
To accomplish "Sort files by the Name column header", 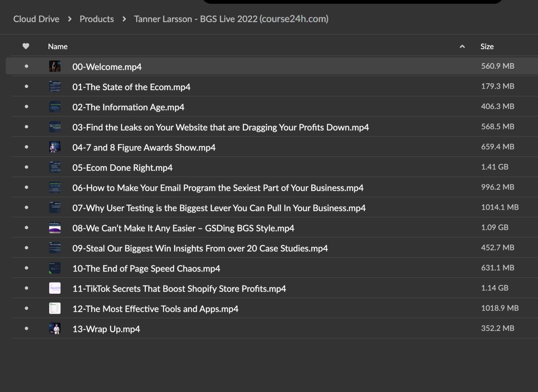I will click(58, 46).
